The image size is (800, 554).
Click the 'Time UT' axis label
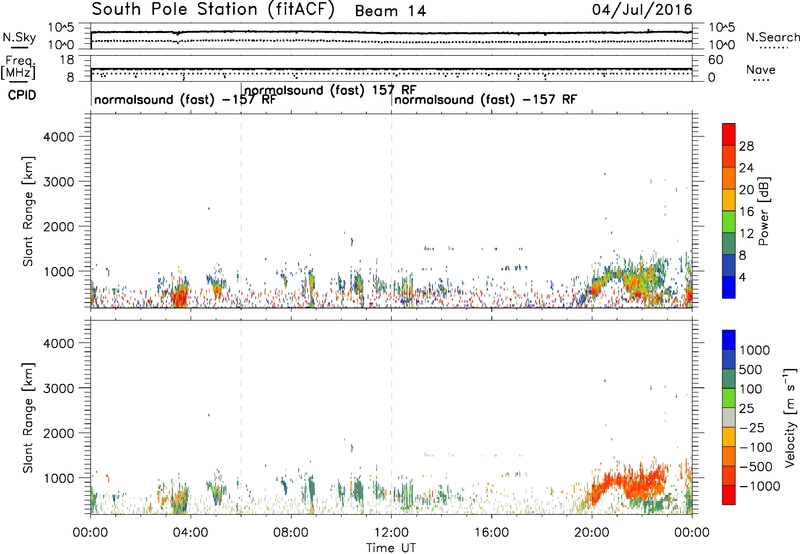(391, 547)
